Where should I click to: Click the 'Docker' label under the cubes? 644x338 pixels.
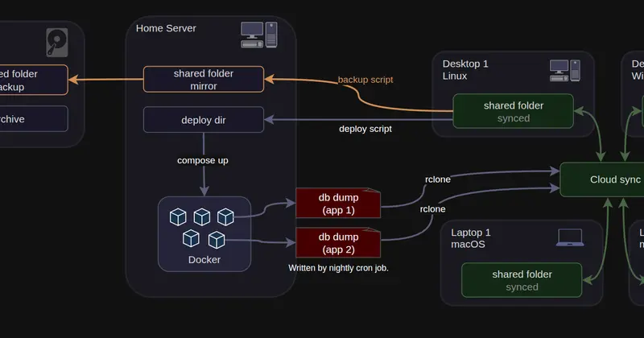[204, 260]
